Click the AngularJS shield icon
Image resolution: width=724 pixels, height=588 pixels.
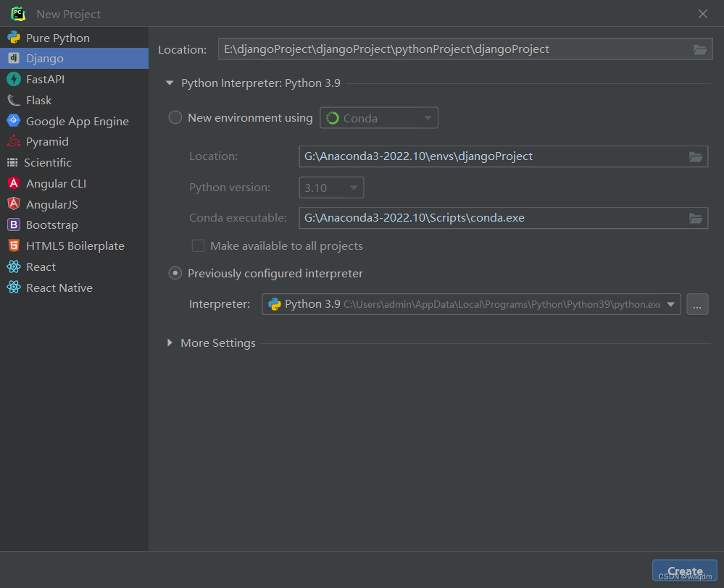click(14, 204)
